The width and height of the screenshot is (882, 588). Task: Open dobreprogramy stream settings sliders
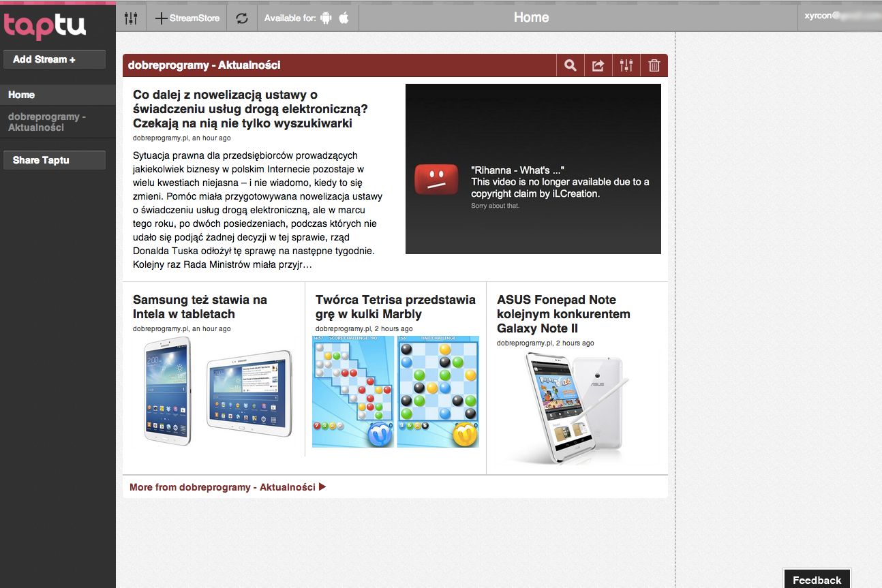626,65
